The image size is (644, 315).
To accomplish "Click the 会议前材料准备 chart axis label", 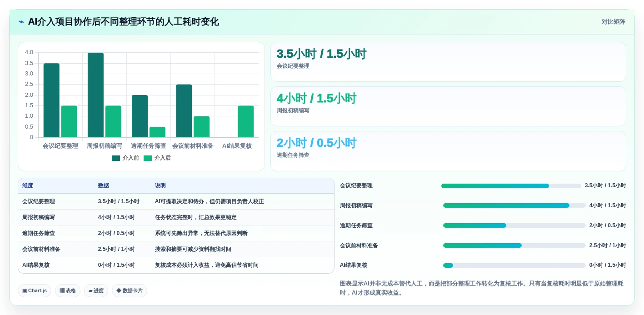I will [193, 146].
